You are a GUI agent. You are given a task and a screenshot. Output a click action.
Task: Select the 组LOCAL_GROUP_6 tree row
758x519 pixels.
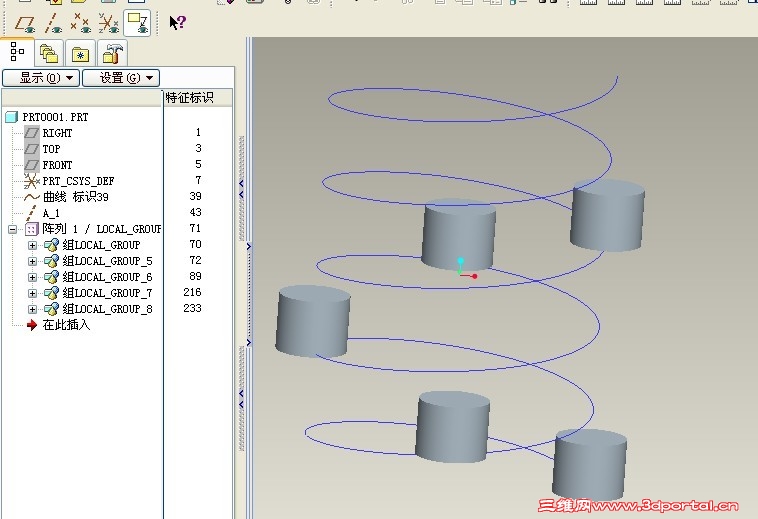[x=107, y=277]
